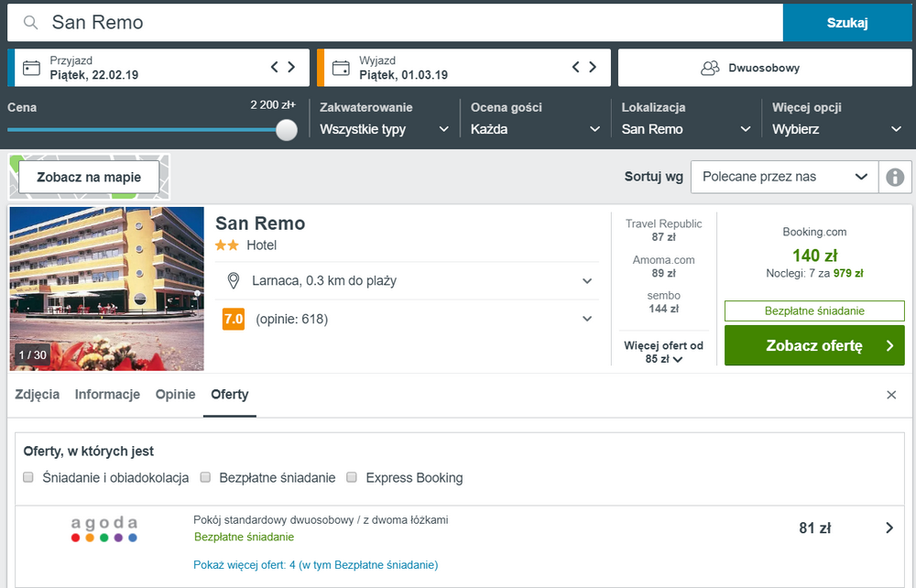Expand the Larnaca location details
Screen dimensions: 916x588
coord(587,281)
